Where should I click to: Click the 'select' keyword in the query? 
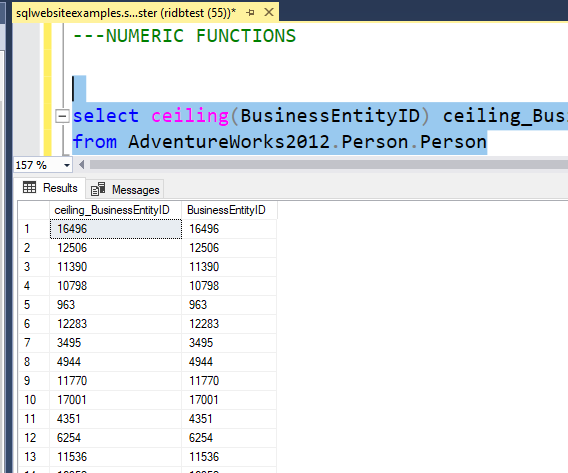pos(106,116)
